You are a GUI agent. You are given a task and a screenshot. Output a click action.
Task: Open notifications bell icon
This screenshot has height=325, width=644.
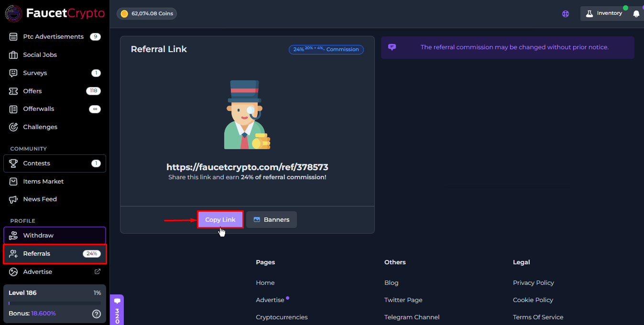point(636,14)
